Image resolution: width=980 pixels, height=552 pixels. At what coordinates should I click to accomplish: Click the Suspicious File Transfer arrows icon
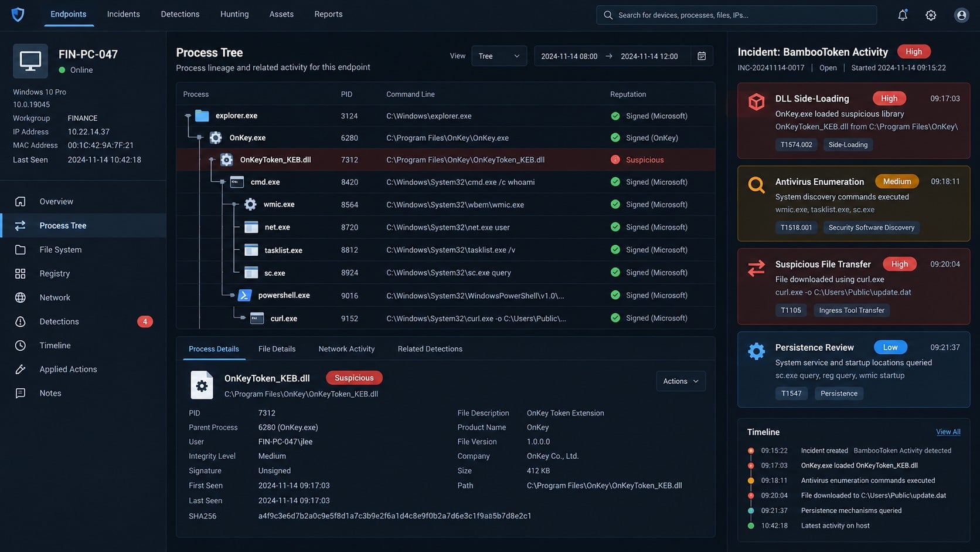(x=756, y=268)
